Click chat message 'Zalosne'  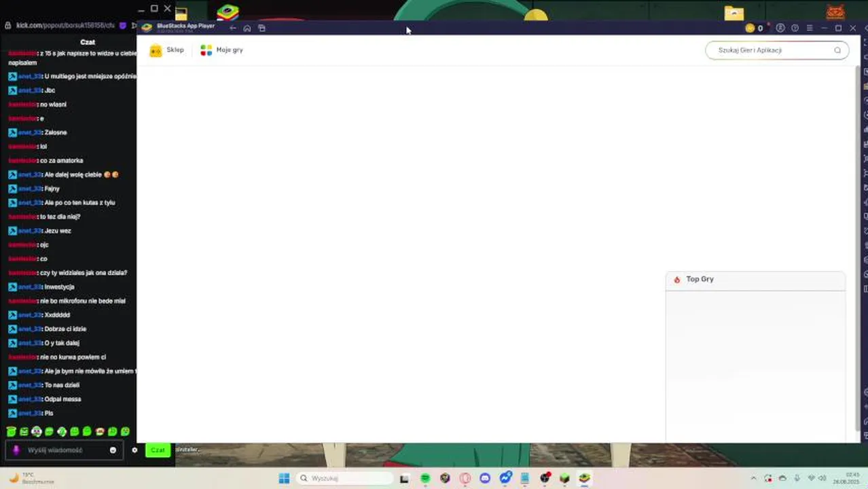[56, 132]
